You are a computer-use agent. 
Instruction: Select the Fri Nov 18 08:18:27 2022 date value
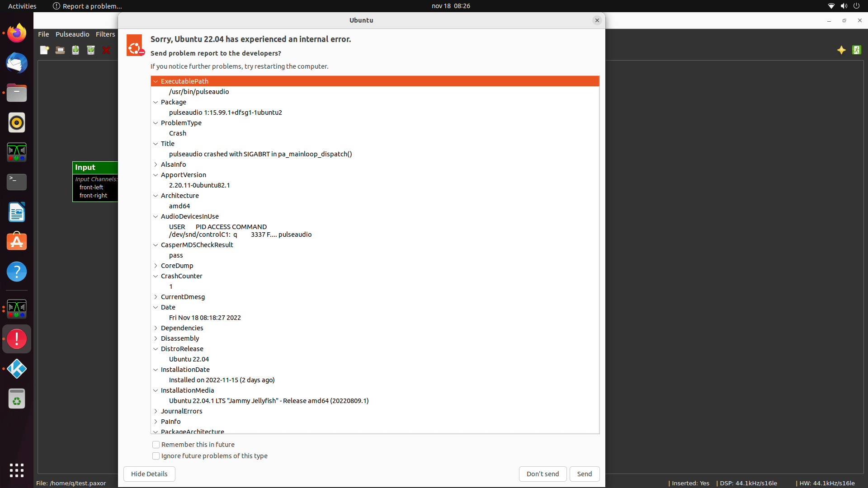pos(205,318)
